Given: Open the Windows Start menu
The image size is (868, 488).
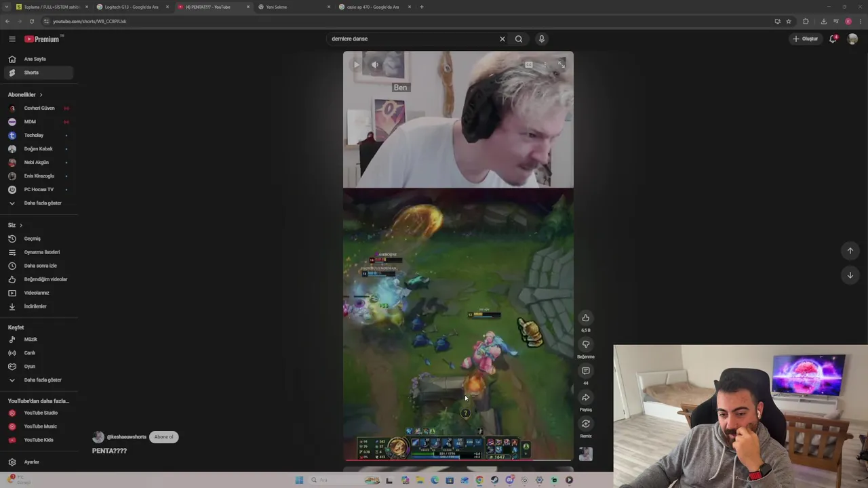Looking at the screenshot, I should [299, 480].
